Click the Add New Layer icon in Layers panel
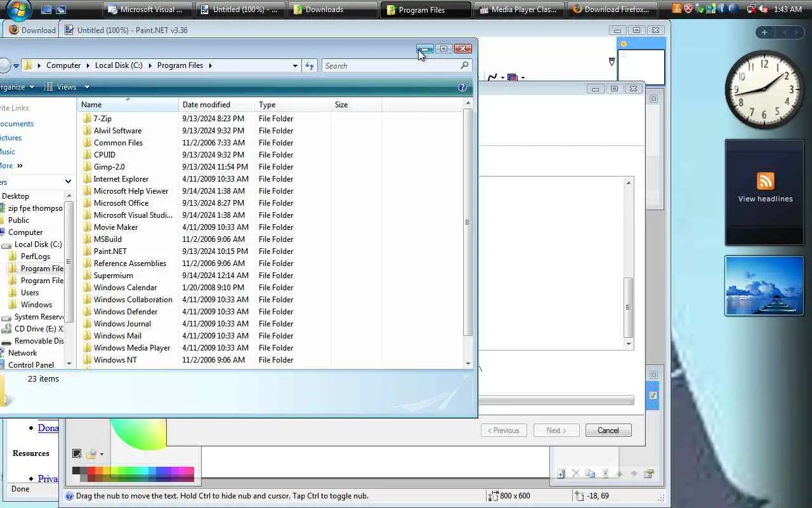812x508 pixels. coord(561,474)
